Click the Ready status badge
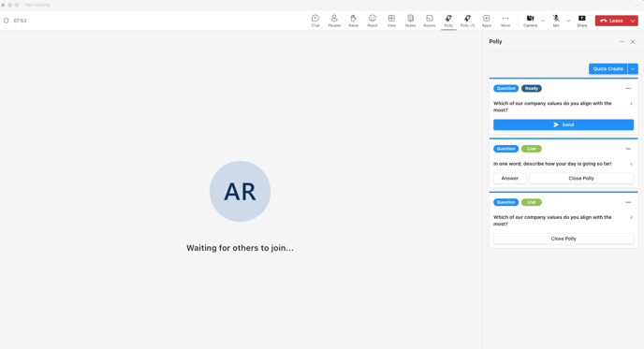 click(532, 88)
